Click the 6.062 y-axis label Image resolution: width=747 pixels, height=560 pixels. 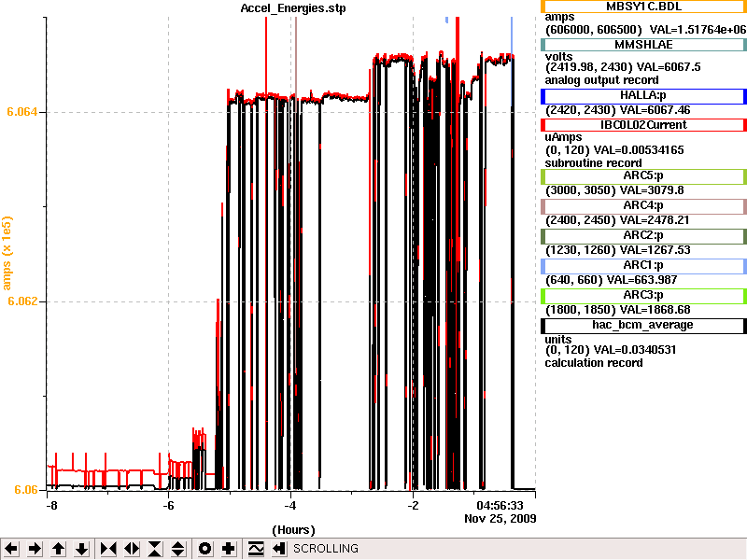(21, 301)
